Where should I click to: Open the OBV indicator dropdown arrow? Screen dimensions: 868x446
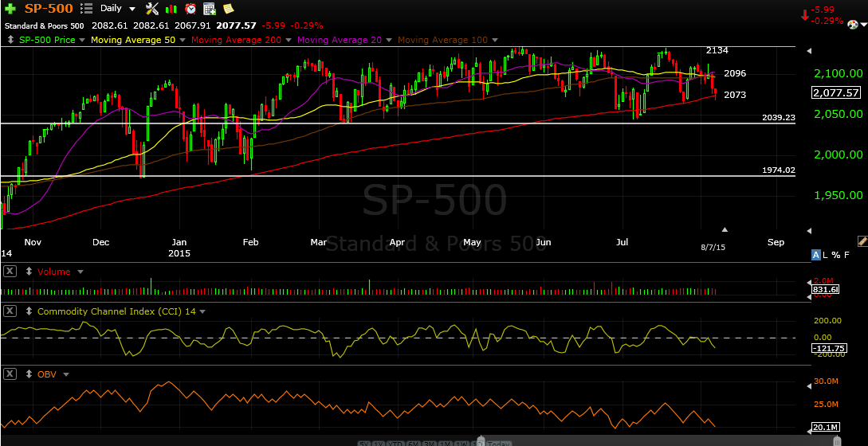point(66,374)
